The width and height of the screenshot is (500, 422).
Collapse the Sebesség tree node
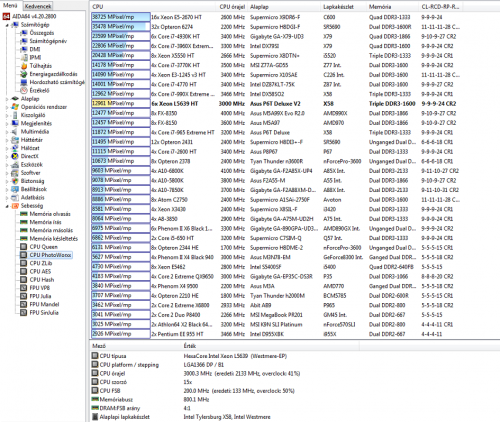[7, 206]
